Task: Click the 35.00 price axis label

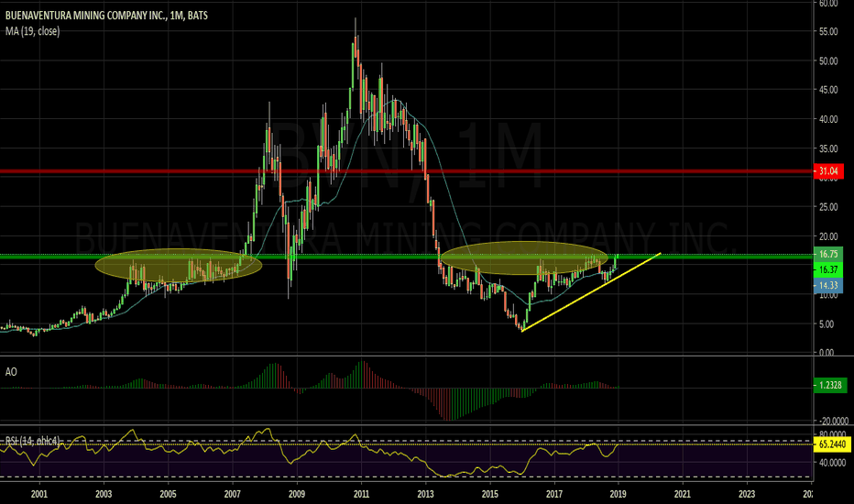Action: coord(827,148)
